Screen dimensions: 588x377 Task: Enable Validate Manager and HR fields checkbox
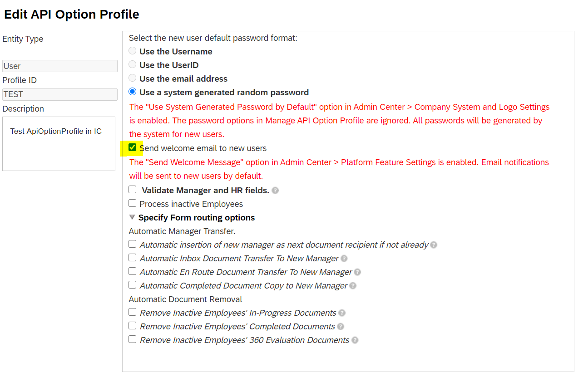click(x=133, y=190)
